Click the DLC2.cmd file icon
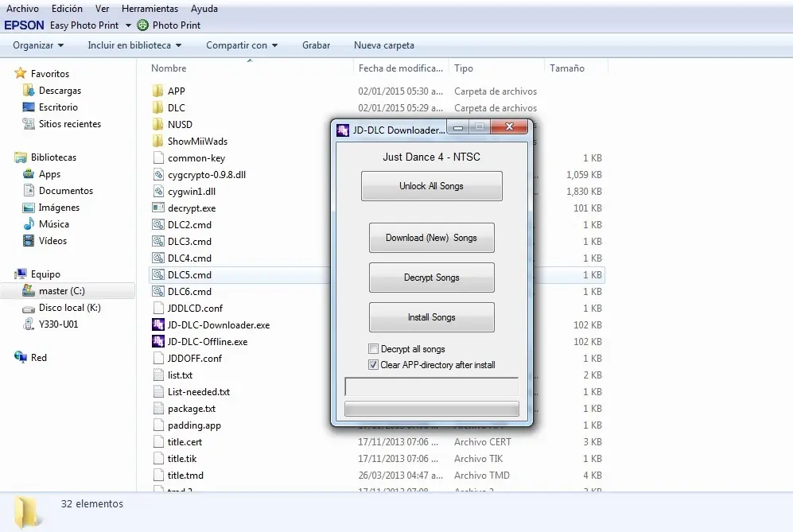Image resolution: width=793 pixels, height=532 pixels. point(158,224)
